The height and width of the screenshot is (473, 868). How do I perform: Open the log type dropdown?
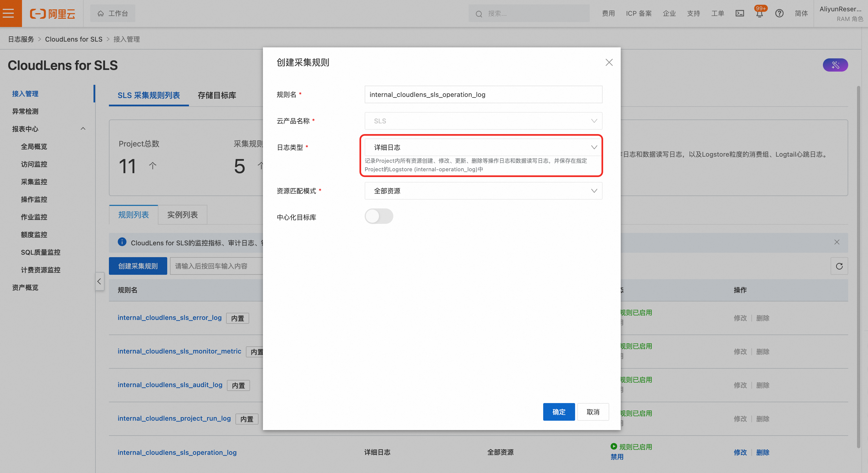point(483,147)
